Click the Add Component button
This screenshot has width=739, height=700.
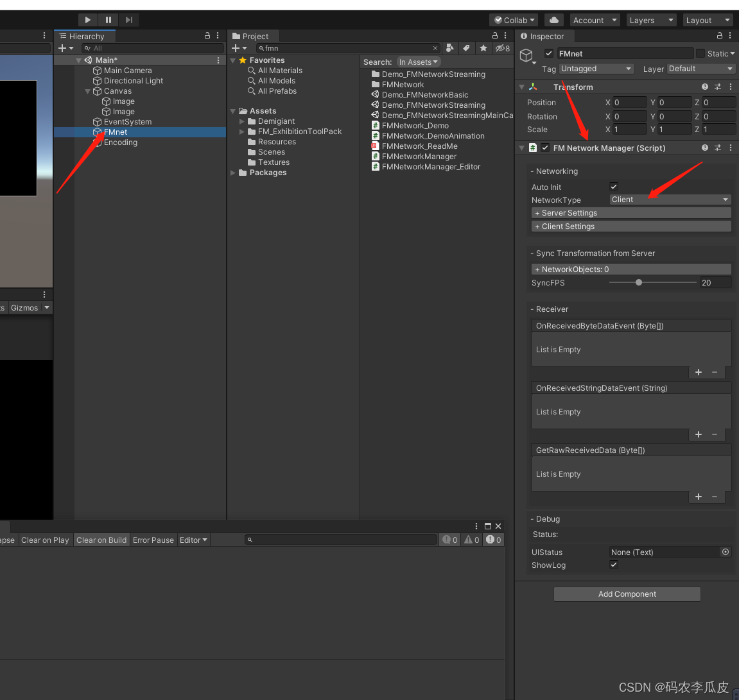point(627,593)
